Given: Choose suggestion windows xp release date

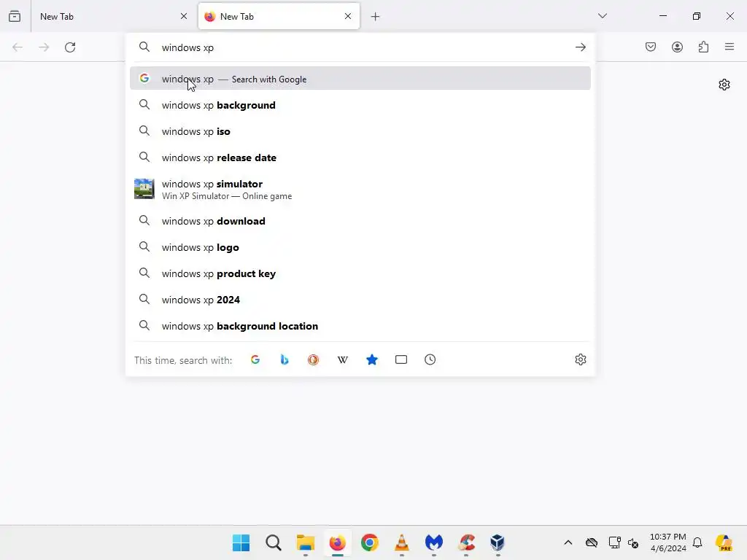Looking at the screenshot, I should pos(360,157).
